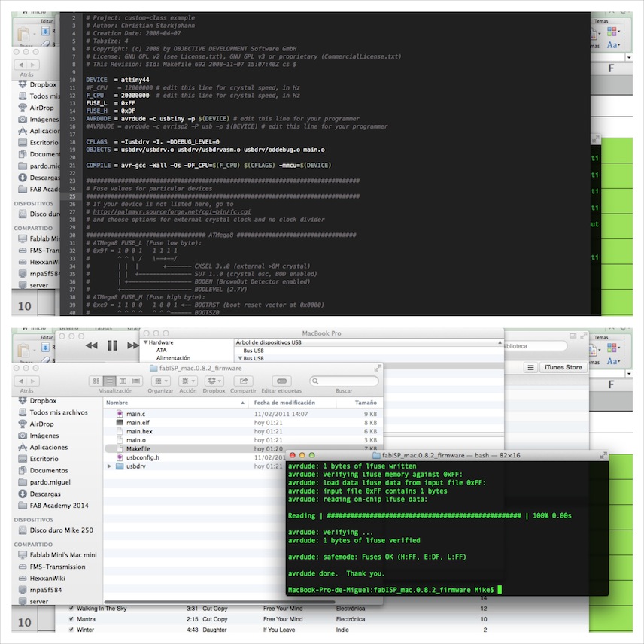Click Finder back arrow in firmware window toolbar
644x644 pixels.
pos(21,381)
